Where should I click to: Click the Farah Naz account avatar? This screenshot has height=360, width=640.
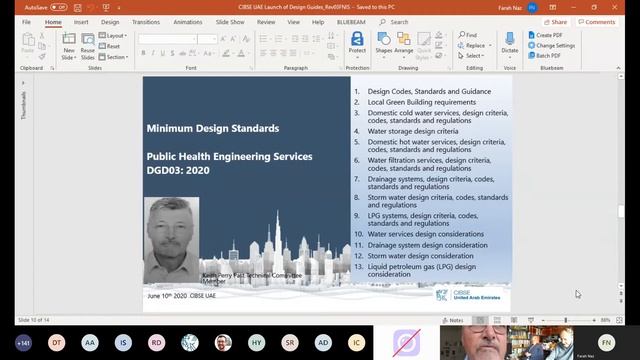[532, 7]
